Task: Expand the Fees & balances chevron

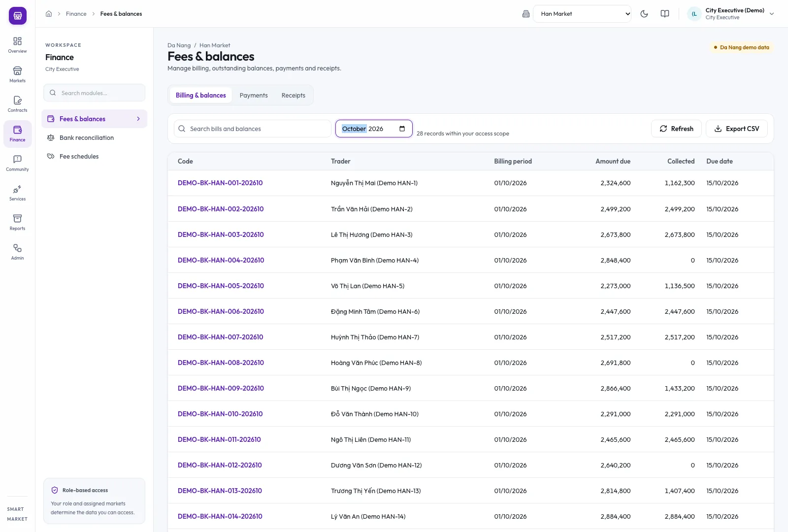Action: coord(138,119)
